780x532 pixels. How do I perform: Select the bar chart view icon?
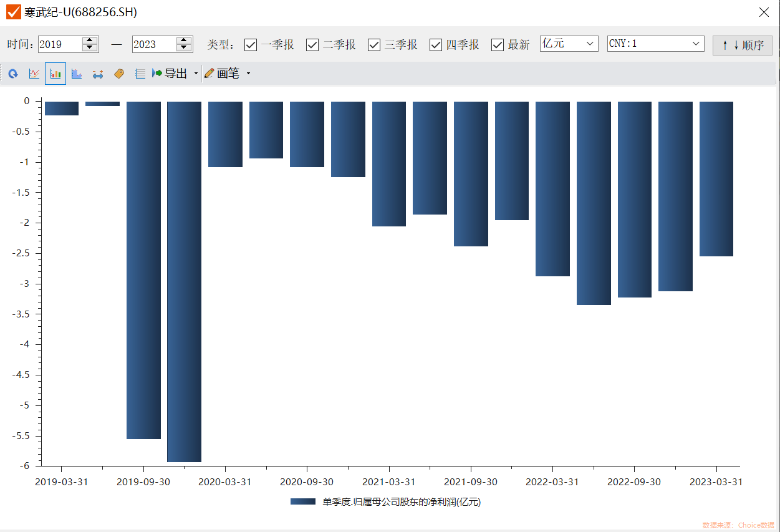point(55,74)
